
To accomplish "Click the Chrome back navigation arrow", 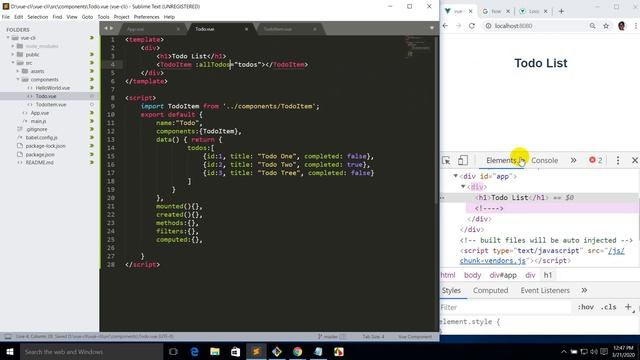I will [x=445, y=26].
